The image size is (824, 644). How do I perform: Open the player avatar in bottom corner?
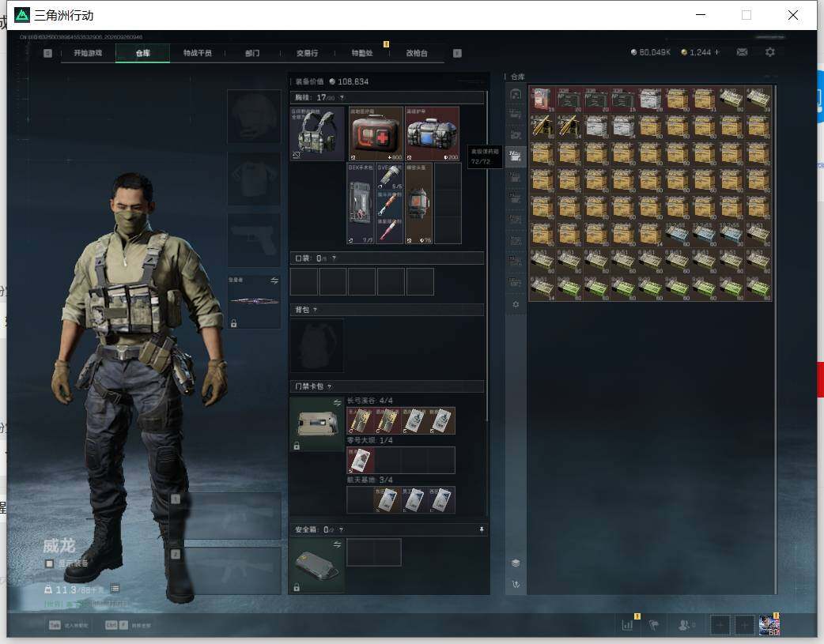pyautogui.click(x=769, y=625)
